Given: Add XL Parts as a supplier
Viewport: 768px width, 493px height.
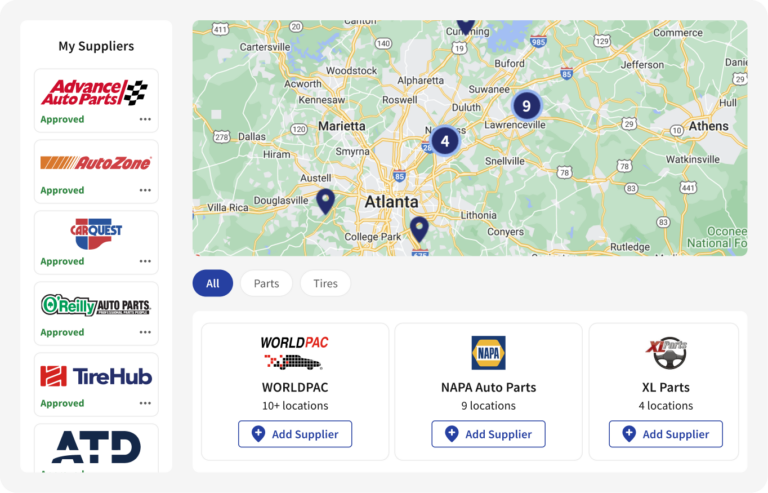Looking at the screenshot, I should click(666, 434).
